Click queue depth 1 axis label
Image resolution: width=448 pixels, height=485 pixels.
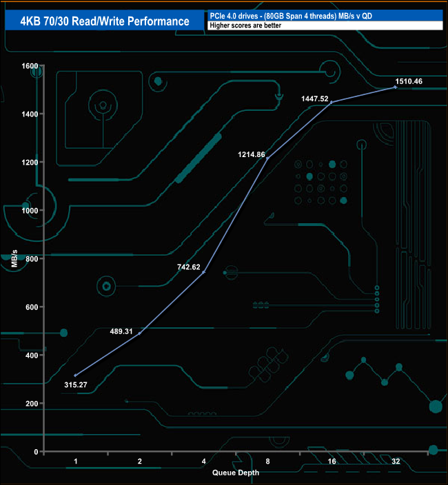[x=76, y=461]
